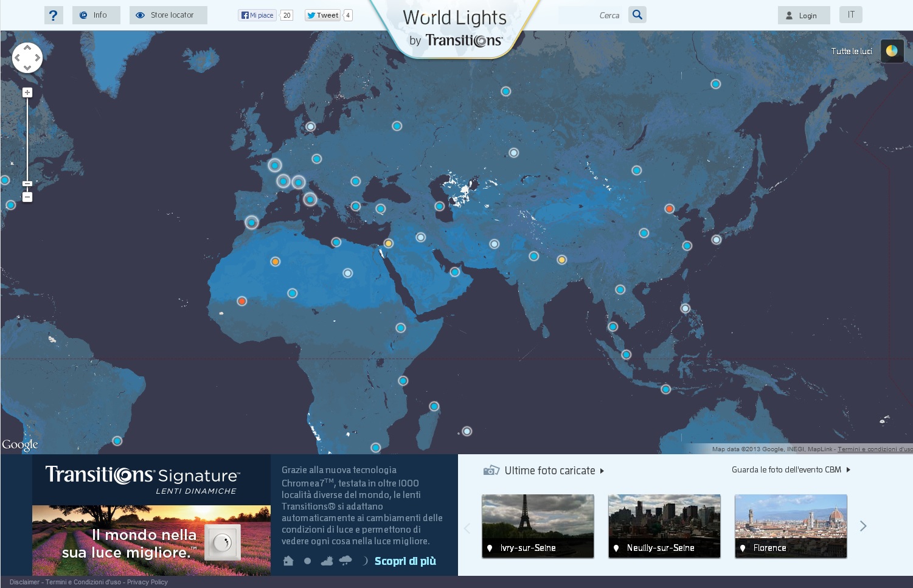Viewport: 913px width, 588px height.
Task: Select the white marker on Japan
Action: [x=717, y=240]
